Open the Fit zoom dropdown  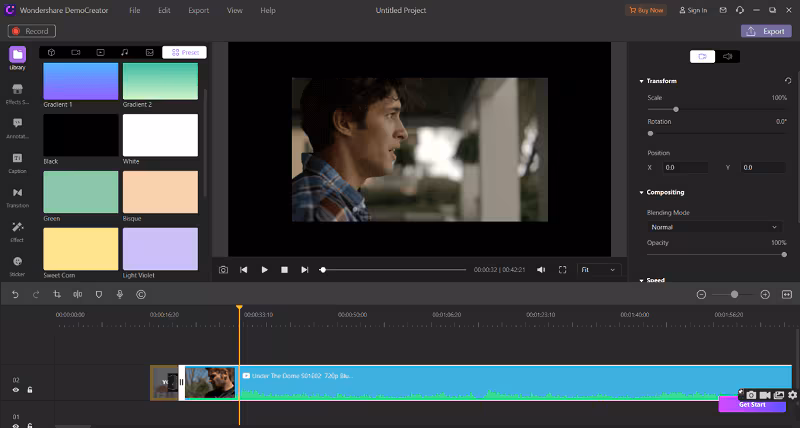coord(599,270)
